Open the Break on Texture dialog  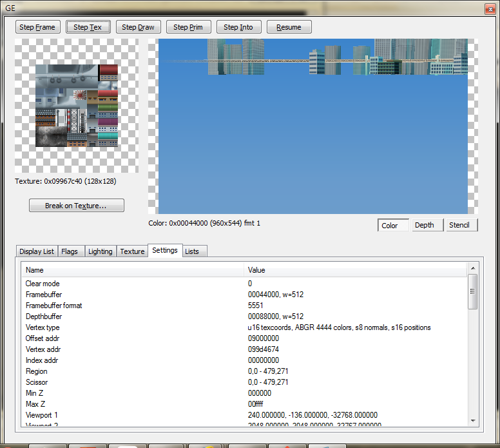tap(76, 206)
